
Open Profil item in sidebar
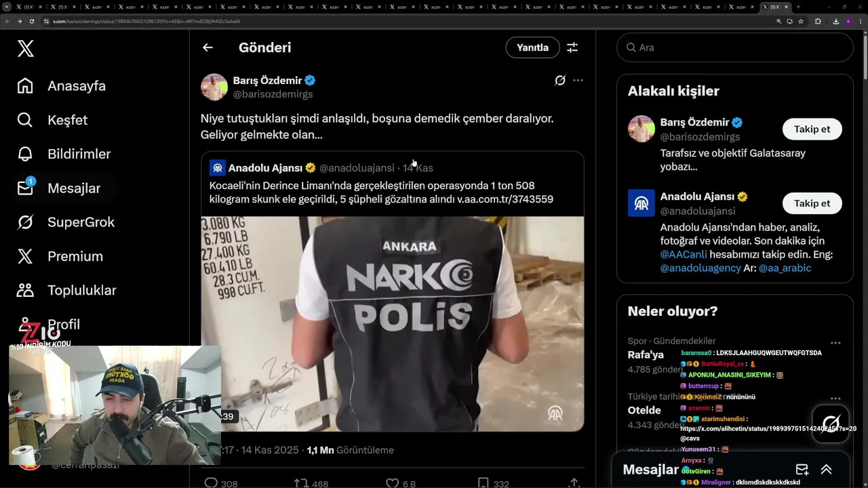click(x=49, y=324)
